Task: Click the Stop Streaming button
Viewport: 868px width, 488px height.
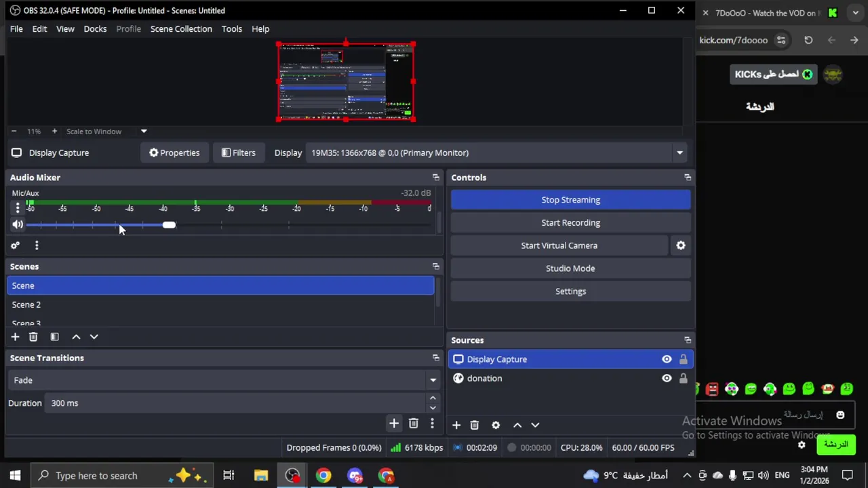Action: (570, 200)
